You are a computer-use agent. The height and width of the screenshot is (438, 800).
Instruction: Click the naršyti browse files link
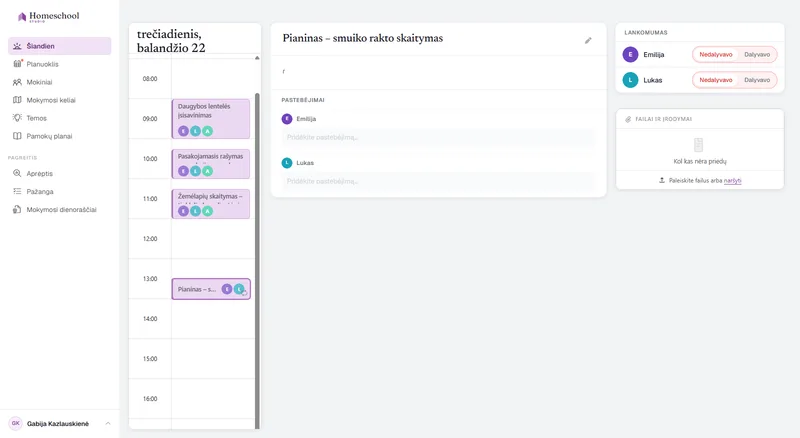(732, 181)
